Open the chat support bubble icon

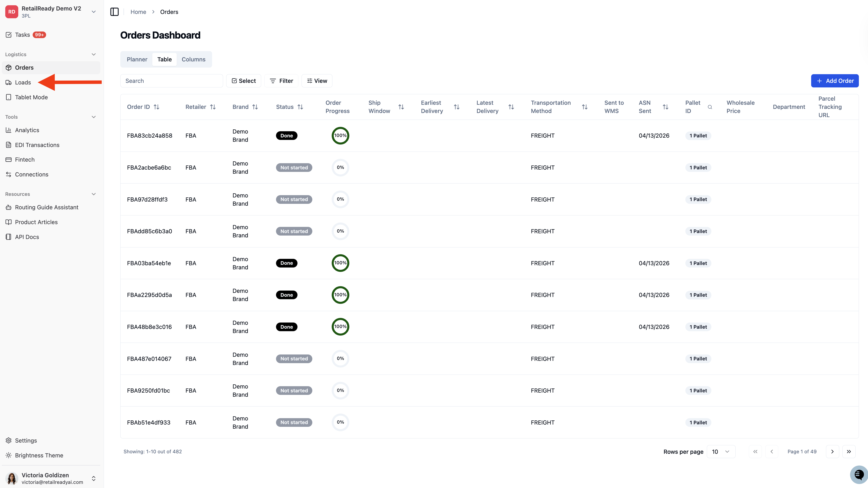(859, 475)
